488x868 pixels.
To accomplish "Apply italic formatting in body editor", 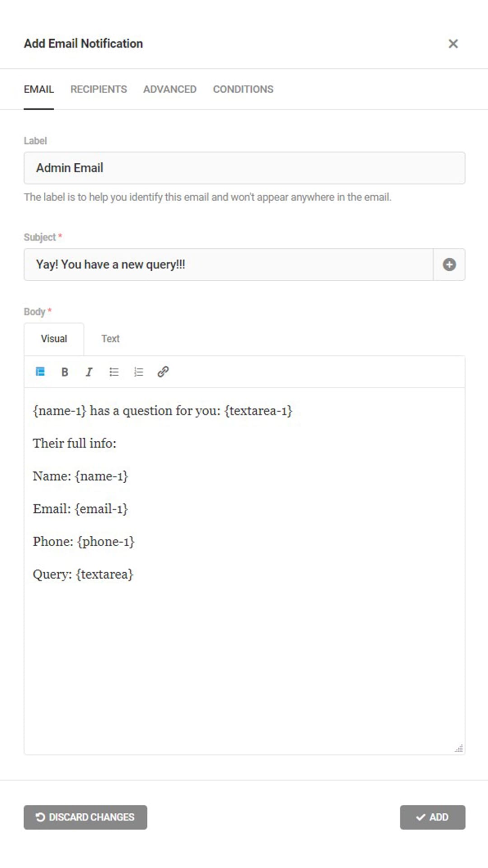I will pyautogui.click(x=89, y=372).
